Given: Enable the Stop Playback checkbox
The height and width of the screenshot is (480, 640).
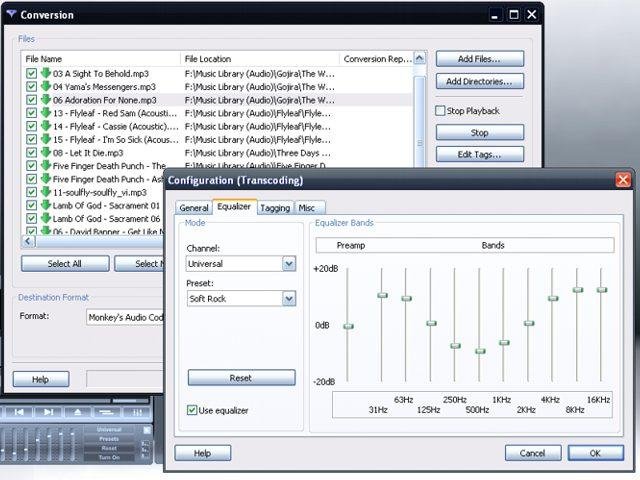Looking at the screenshot, I should [441, 111].
